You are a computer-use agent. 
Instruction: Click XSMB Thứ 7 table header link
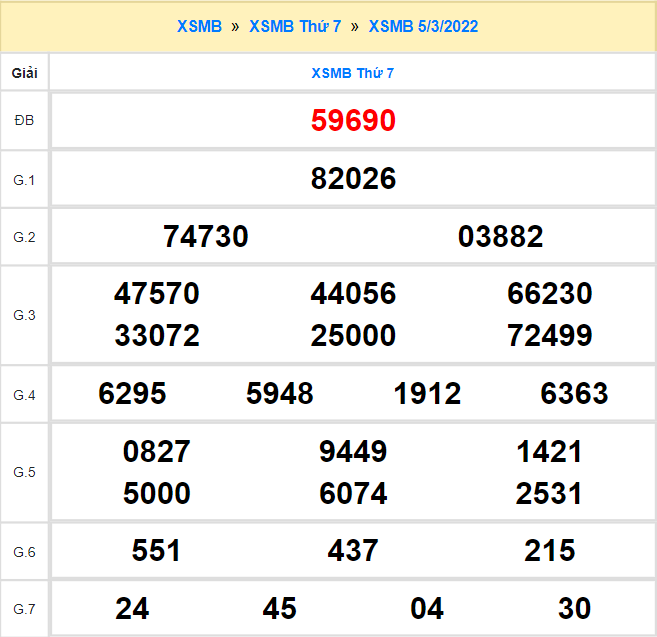tap(353, 73)
